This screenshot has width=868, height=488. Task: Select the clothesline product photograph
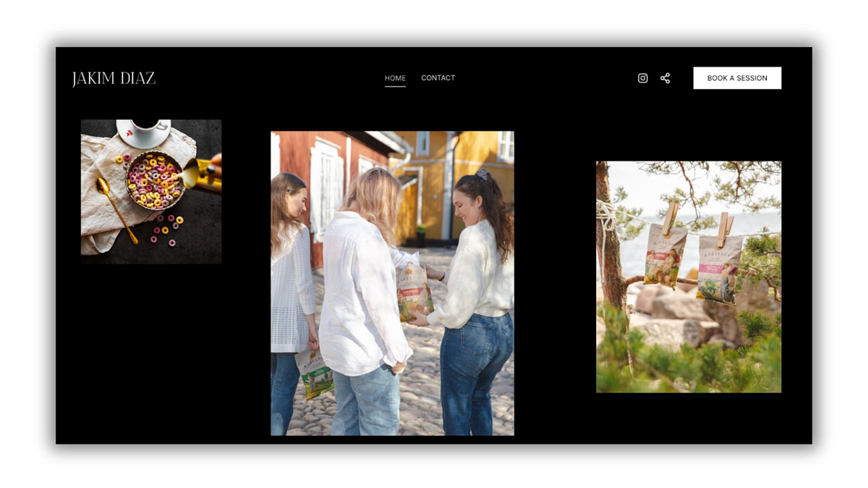(x=688, y=274)
